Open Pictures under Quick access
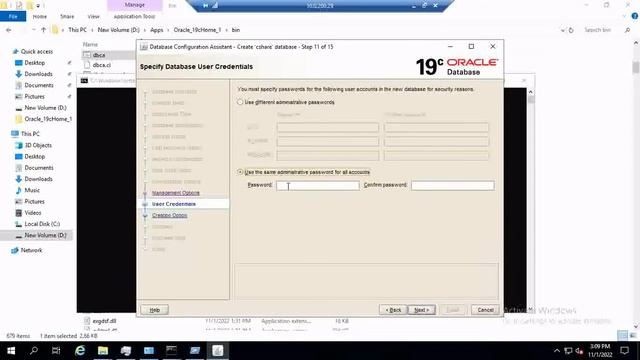 pyautogui.click(x=34, y=96)
